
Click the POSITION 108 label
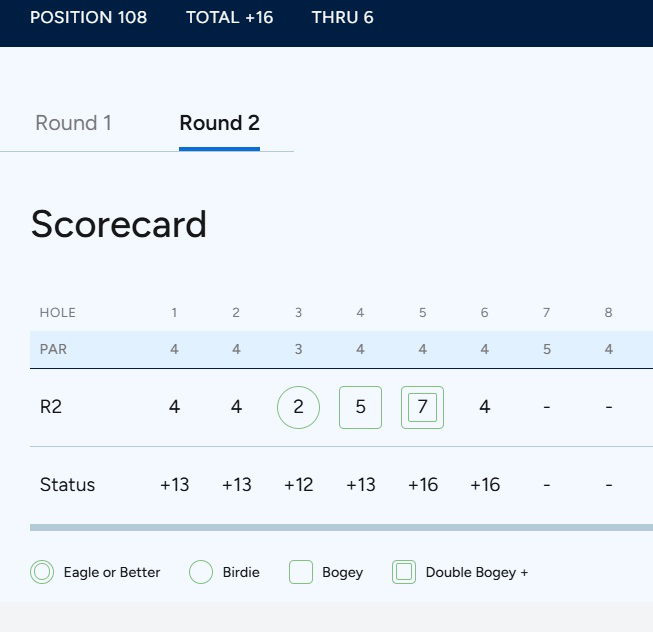[88, 17]
